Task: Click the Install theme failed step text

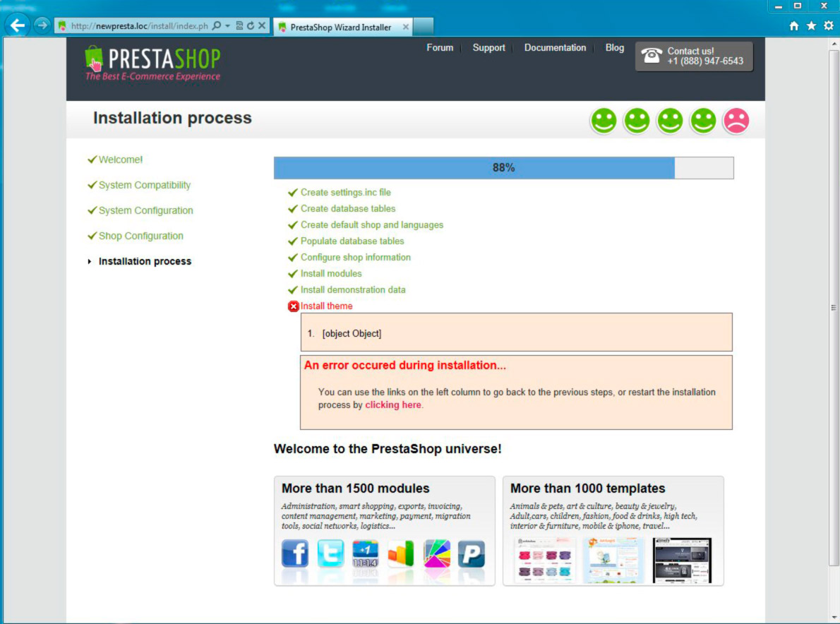Action: tap(326, 306)
